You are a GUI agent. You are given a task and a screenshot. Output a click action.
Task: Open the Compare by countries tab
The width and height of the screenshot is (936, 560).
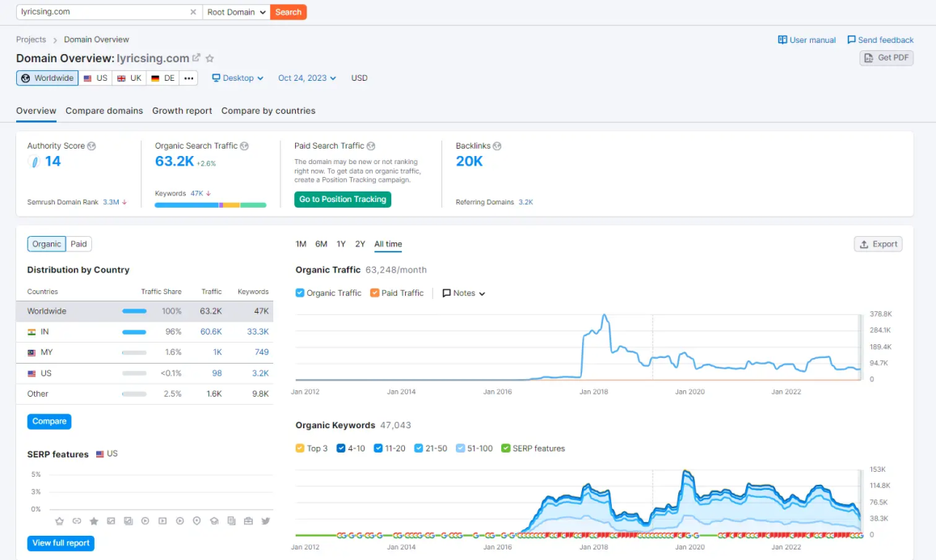tap(268, 111)
